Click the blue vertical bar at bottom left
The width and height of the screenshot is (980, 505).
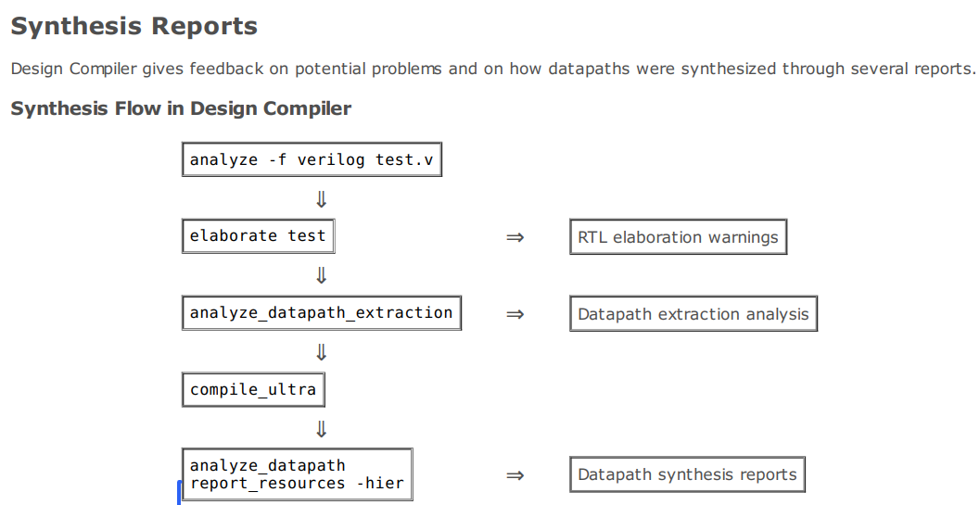click(180, 493)
